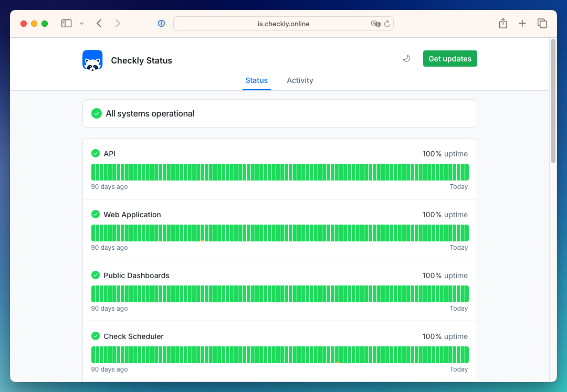
Task: Click the Web Application uptime bar
Action: click(x=280, y=233)
